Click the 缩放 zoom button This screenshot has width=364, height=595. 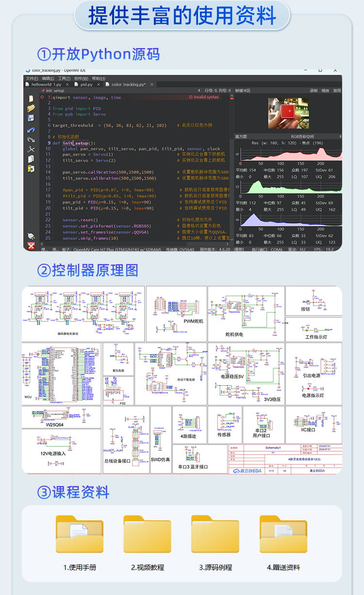coord(325,90)
